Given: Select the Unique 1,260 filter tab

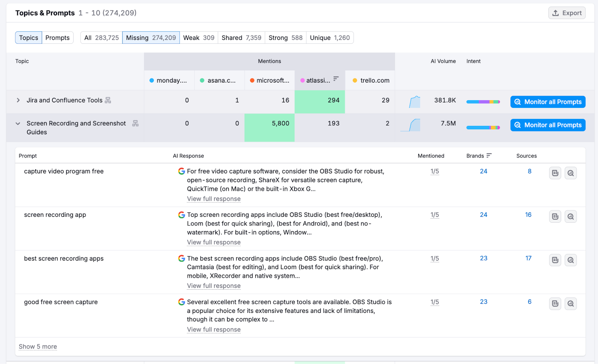Looking at the screenshot, I should click(x=330, y=38).
